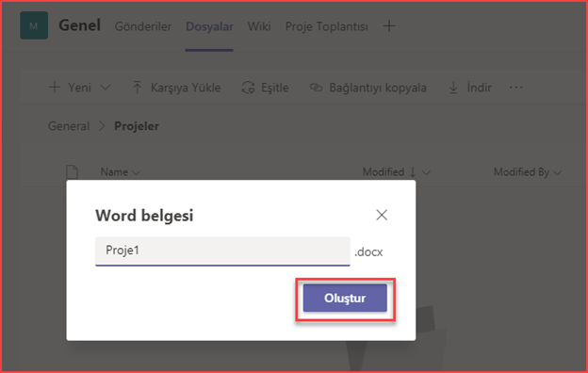Click the file type column icon
This screenshot has height=373, width=588.
[x=72, y=172]
